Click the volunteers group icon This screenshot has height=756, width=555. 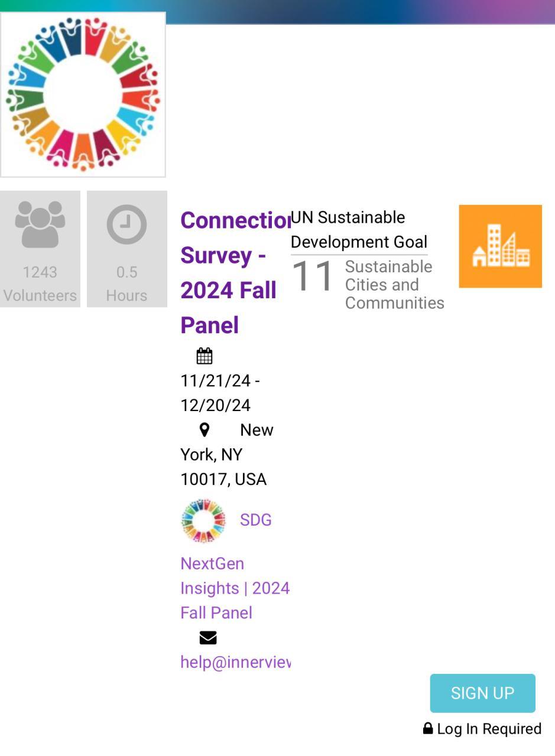pyautogui.click(x=40, y=224)
